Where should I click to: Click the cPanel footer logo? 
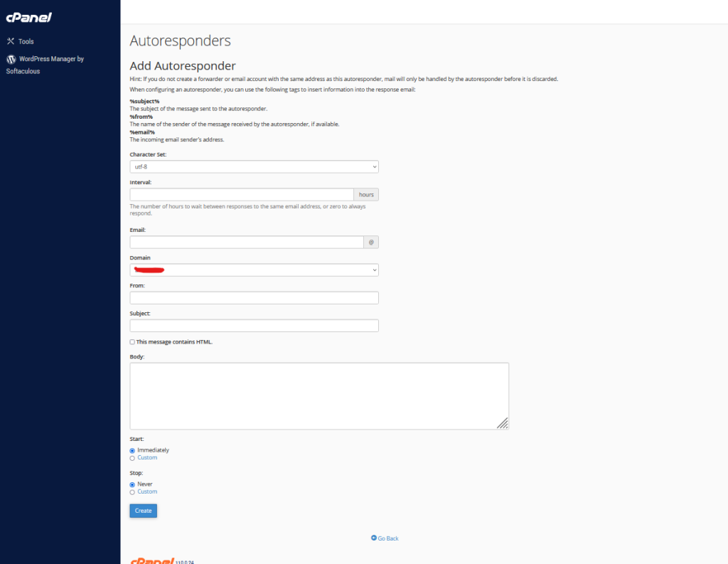151,560
